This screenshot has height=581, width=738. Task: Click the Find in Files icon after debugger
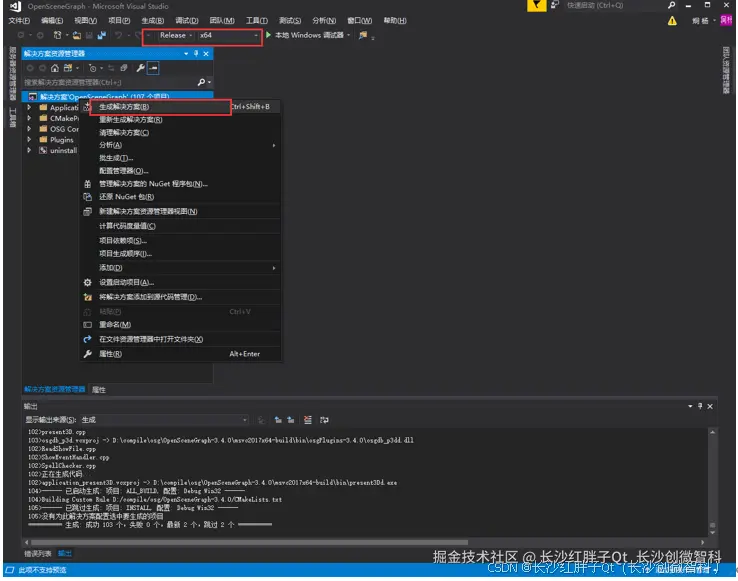pos(363,35)
